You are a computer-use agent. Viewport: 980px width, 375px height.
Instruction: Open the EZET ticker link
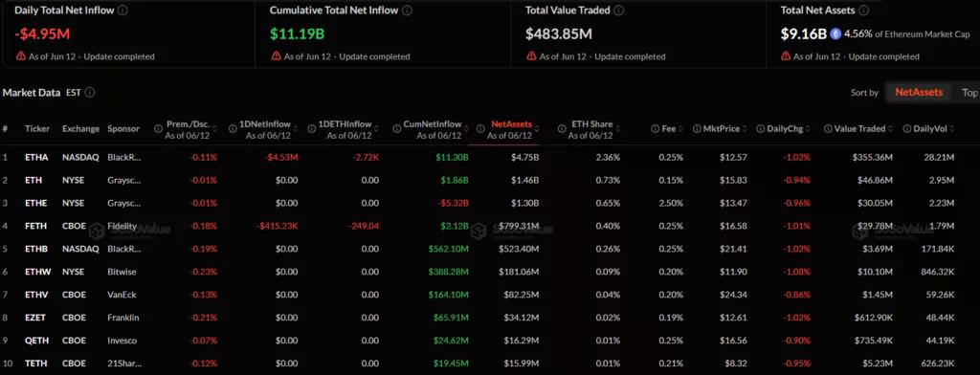(x=36, y=318)
